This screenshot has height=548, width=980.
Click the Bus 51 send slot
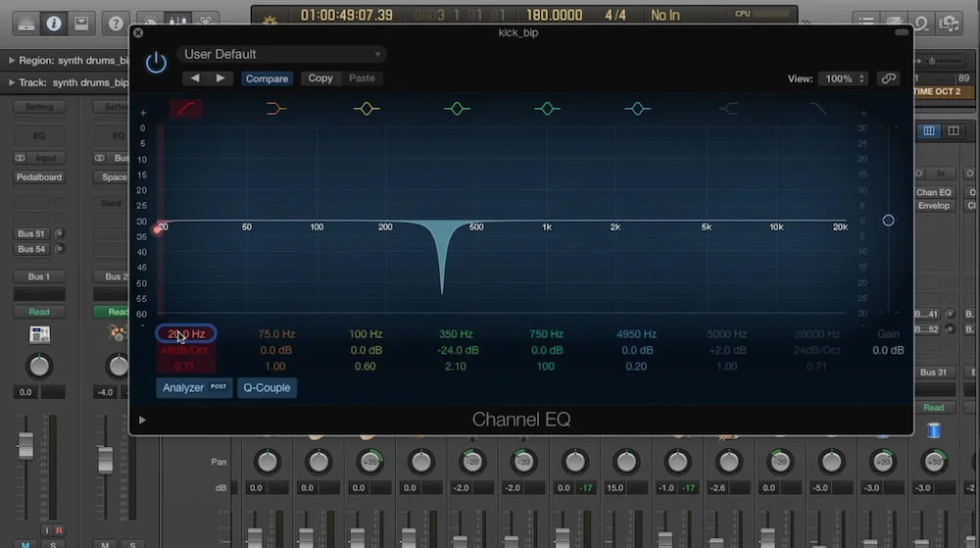coord(31,233)
